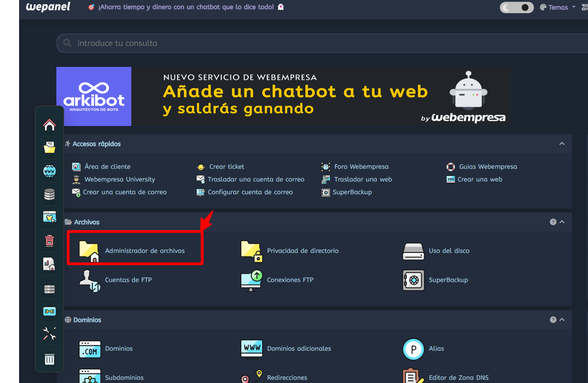Collapse the Archivos section chevron

(562, 222)
